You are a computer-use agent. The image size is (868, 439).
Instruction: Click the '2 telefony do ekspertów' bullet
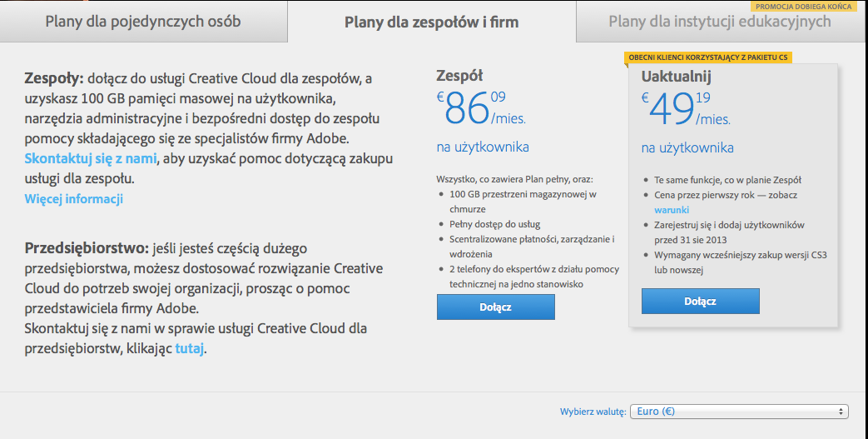[x=534, y=277]
